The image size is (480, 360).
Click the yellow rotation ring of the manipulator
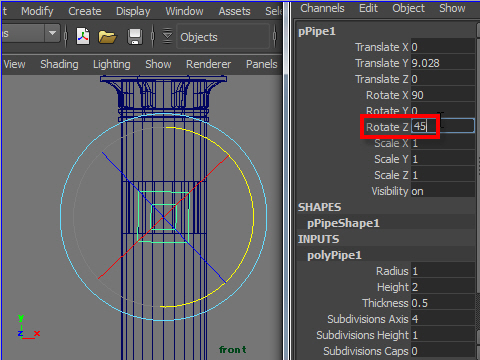(253, 213)
